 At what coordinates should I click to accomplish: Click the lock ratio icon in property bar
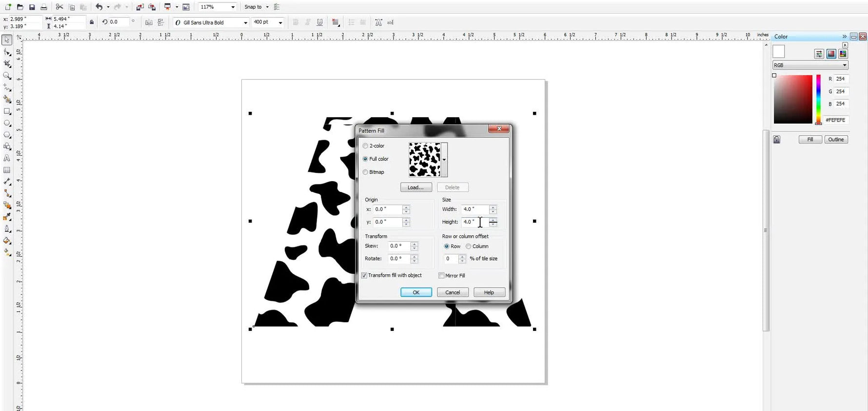(92, 22)
